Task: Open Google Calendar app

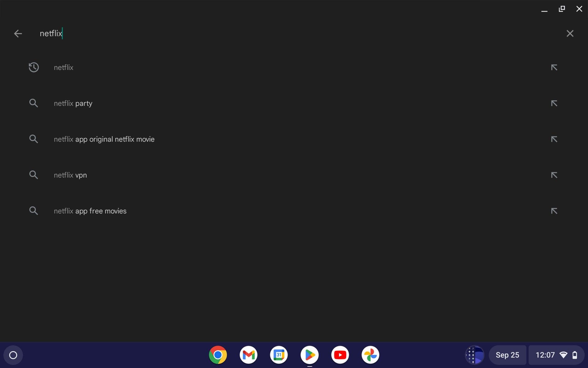Action: 279,355
